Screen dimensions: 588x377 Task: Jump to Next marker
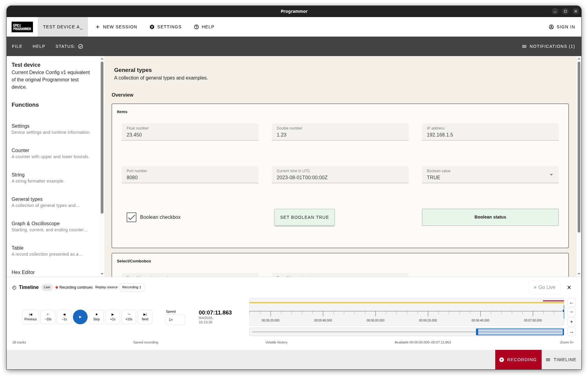pyautogui.click(x=145, y=317)
